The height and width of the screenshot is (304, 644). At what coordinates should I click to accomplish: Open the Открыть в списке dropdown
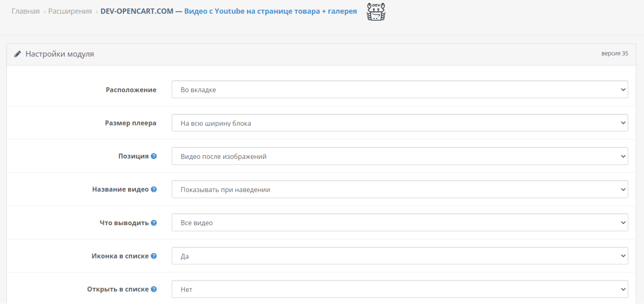tap(400, 289)
